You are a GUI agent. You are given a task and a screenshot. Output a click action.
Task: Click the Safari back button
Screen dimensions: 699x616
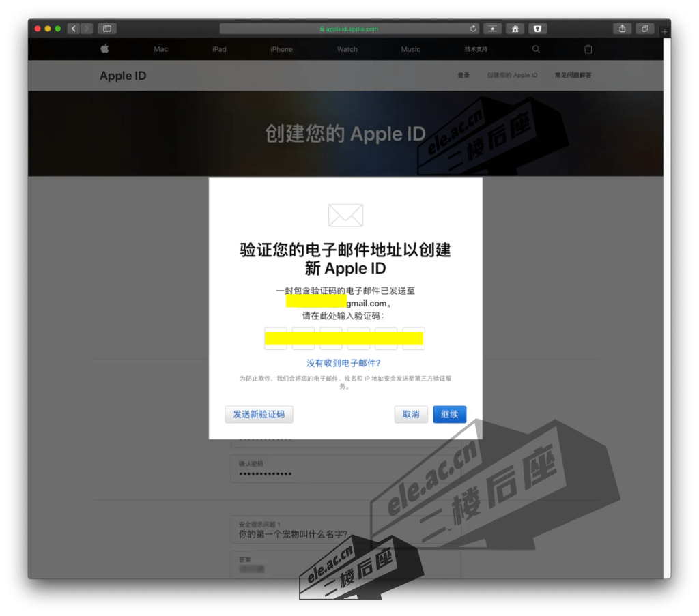point(74,29)
